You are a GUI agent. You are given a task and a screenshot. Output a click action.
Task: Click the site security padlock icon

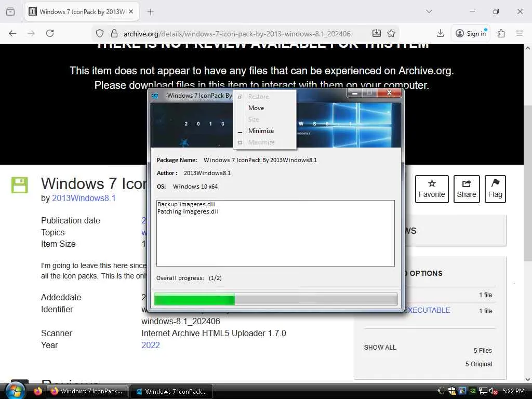click(114, 33)
